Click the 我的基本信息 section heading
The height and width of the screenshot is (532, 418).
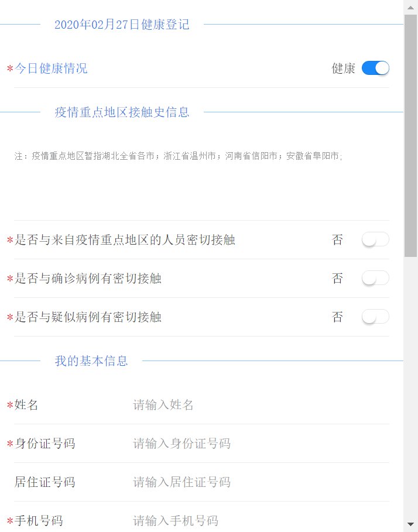[91, 361]
